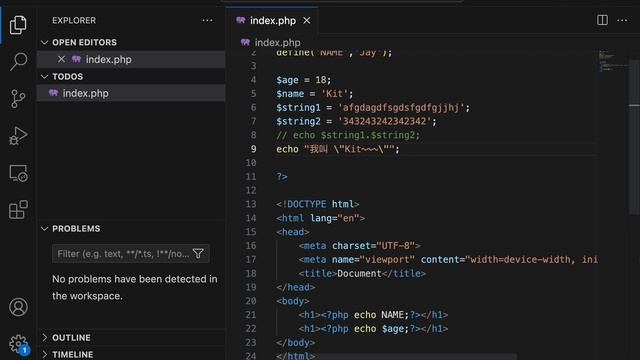Click the Problems filter funnel icon
The height and width of the screenshot is (360, 640).
click(x=198, y=253)
